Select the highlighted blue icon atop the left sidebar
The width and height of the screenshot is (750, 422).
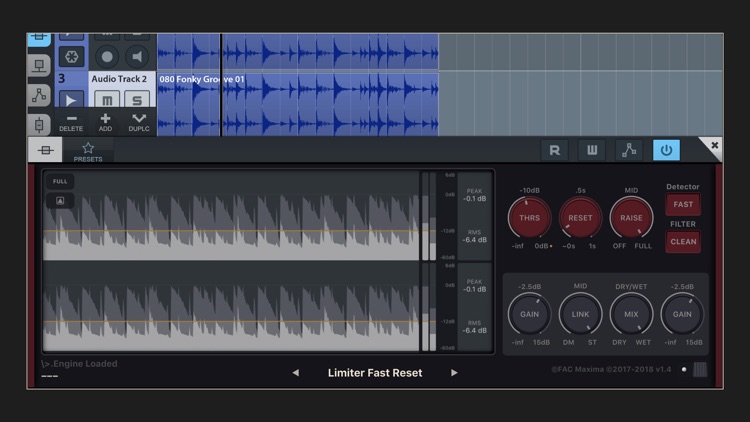tap(39, 38)
